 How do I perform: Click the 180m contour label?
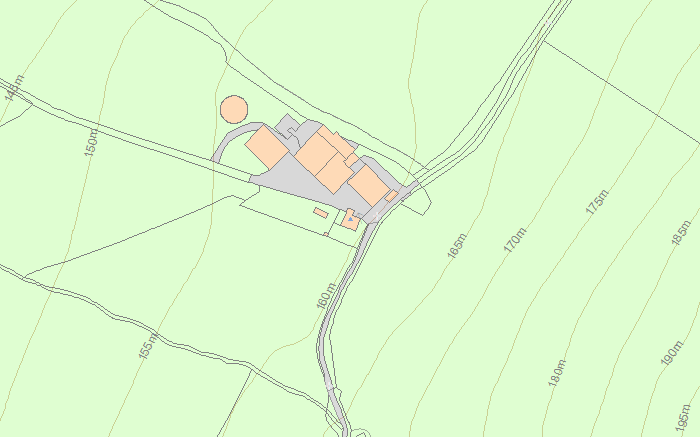pyautogui.click(x=556, y=373)
